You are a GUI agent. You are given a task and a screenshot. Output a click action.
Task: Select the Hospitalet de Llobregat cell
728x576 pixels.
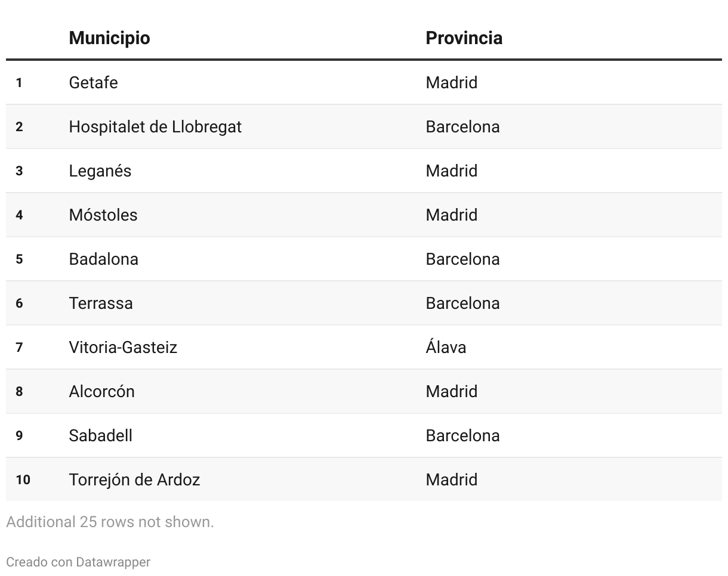coord(155,126)
